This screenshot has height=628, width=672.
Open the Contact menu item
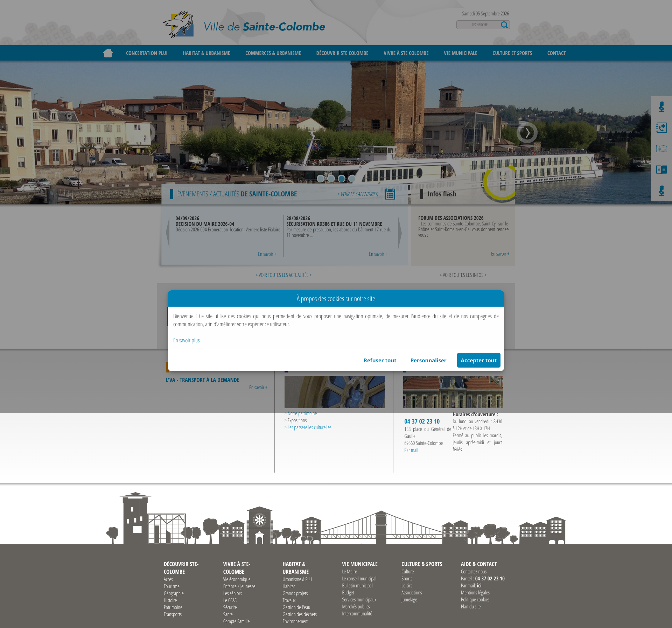point(556,53)
